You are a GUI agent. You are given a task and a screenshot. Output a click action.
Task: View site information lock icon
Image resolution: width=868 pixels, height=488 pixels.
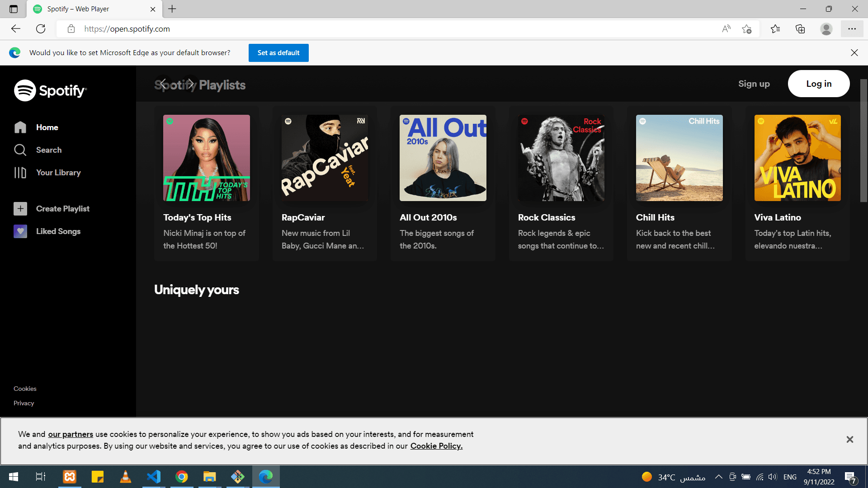(x=71, y=29)
